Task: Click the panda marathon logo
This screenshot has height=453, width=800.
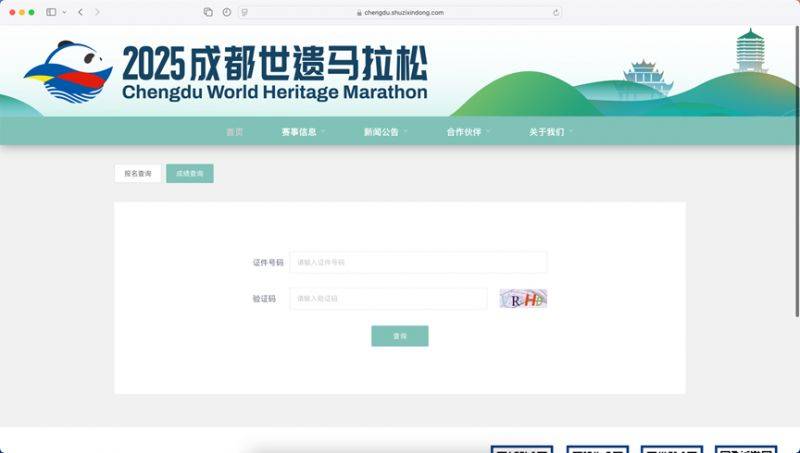Action: point(68,71)
